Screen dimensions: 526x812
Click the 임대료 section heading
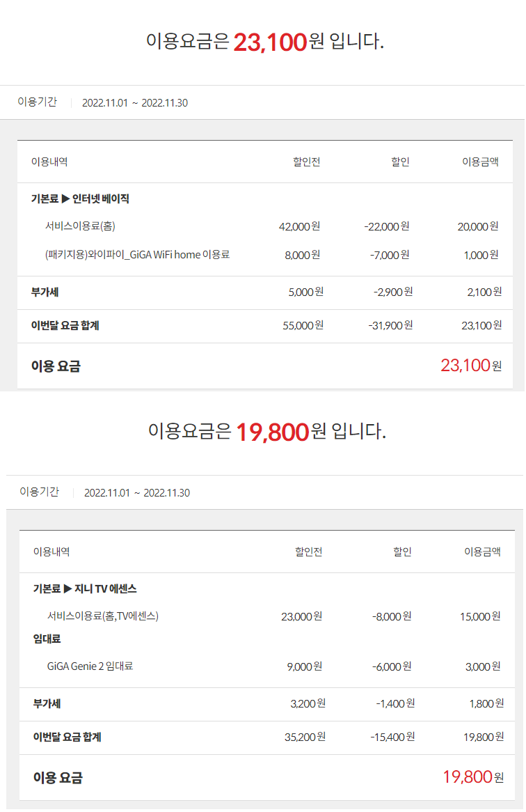pos(47,639)
